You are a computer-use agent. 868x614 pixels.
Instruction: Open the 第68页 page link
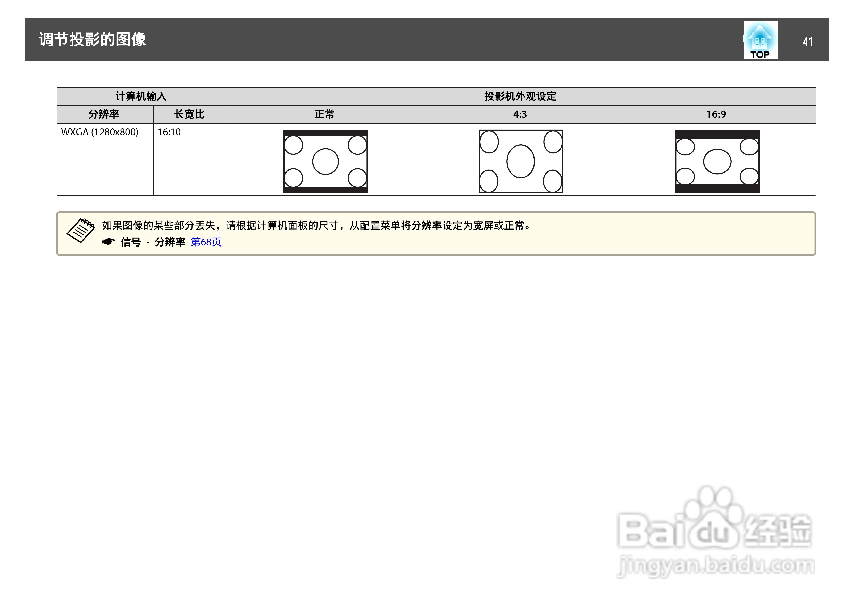(206, 242)
